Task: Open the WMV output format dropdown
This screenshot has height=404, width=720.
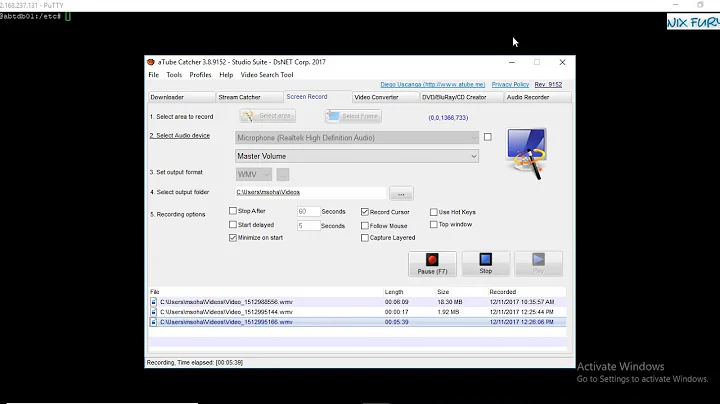Action: pyautogui.click(x=254, y=174)
